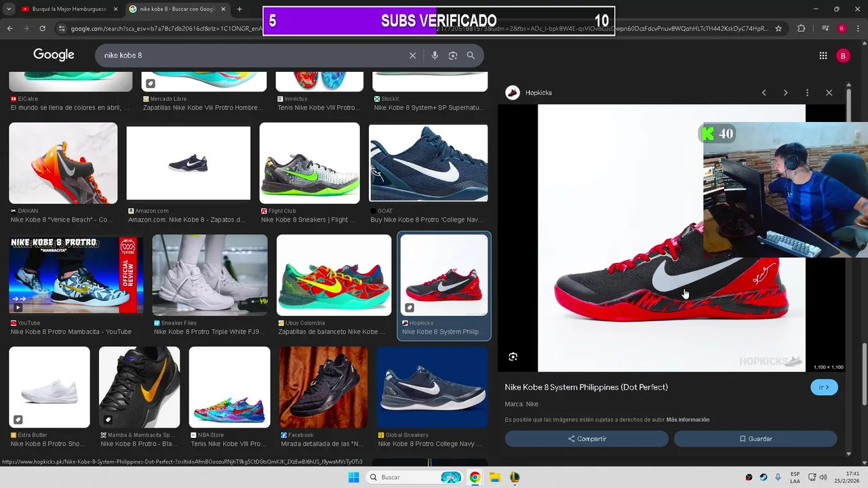Open the Google apps grid
The width and height of the screenshot is (868, 488).
823,56
